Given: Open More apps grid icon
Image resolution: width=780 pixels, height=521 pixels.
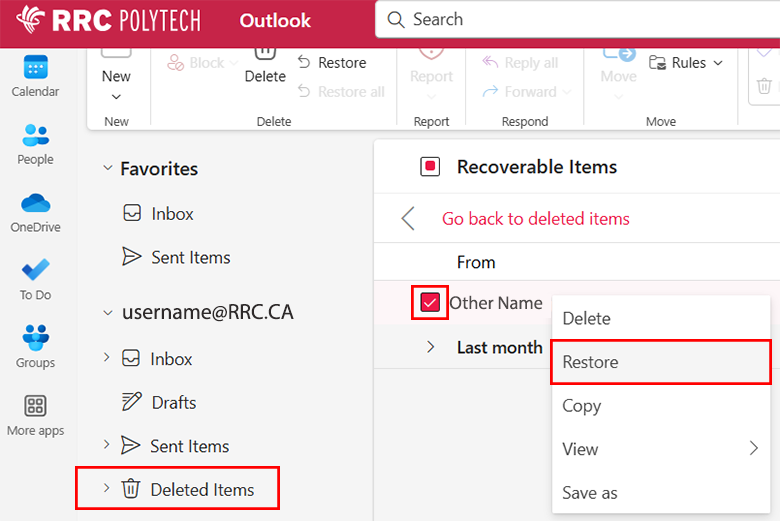Looking at the screenshot, I should [35, 406].
